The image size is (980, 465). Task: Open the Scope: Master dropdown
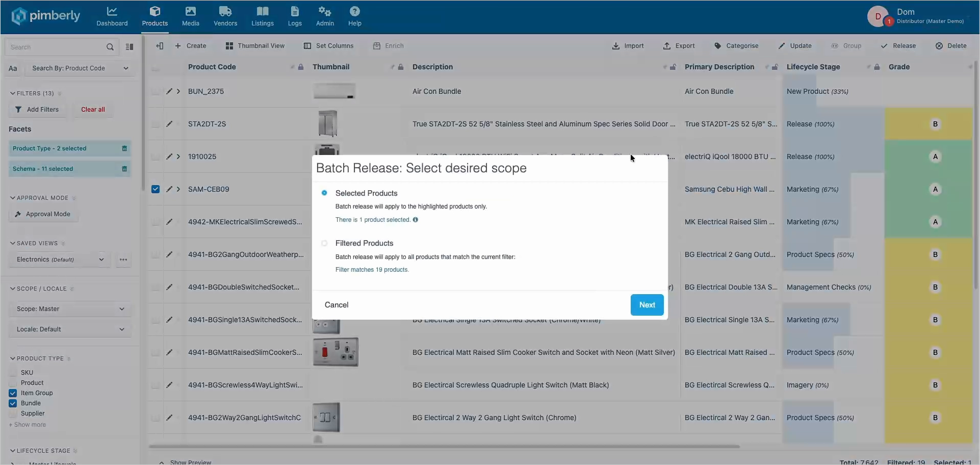(x=70, y=309)
